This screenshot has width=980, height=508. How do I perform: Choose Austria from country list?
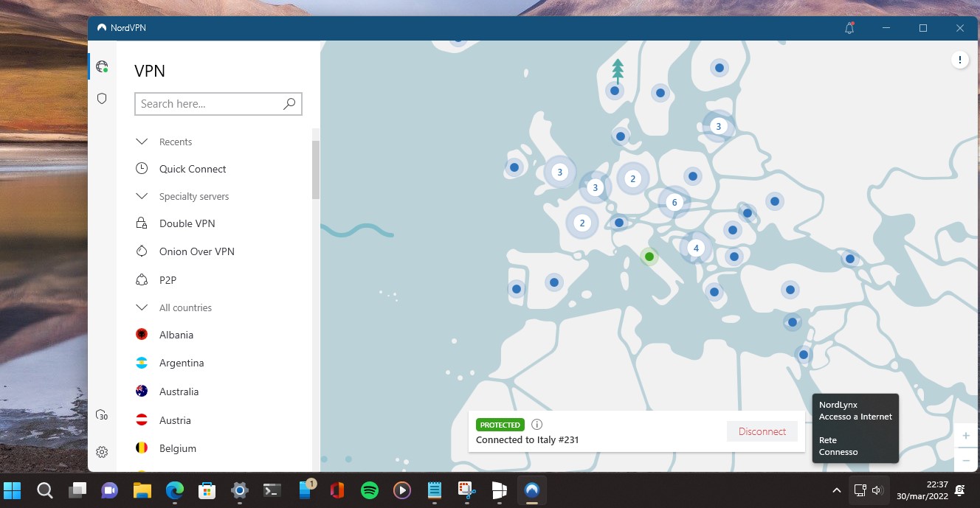tap(175, 420)
